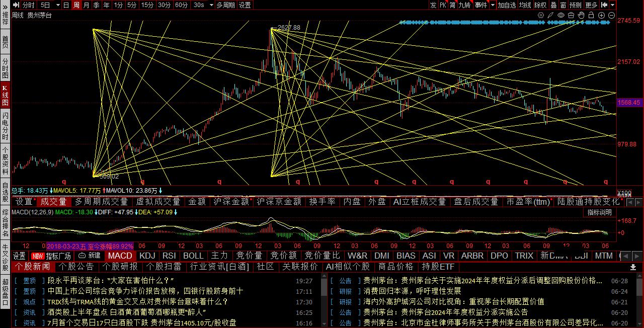Open the 持股ETF tab
The width and height of the screenshot is (644, 328).
[438, 267]
